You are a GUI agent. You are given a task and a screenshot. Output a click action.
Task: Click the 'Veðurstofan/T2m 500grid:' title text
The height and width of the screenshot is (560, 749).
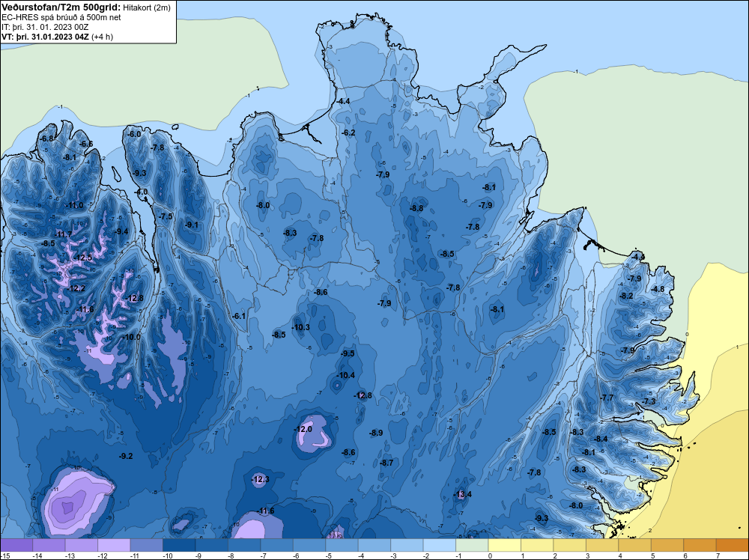[x=61, y=7]
